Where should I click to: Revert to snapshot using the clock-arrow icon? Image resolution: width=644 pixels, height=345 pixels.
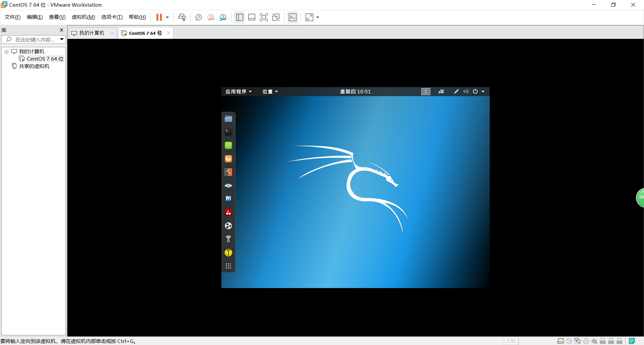pyautogui.click(x=211, y=17)
